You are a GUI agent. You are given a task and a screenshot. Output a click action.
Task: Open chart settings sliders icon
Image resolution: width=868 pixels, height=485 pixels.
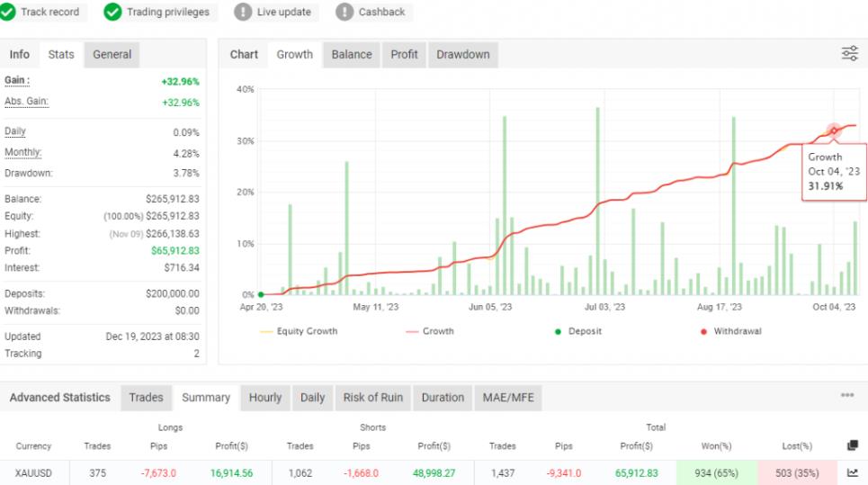[849, 54]
